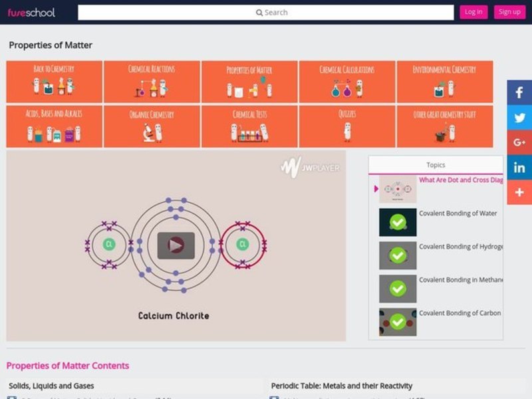Select Covalent Bonding in Methane checkmark thumbnail
This screenshot has width=532, height=399.
point(398,289)
